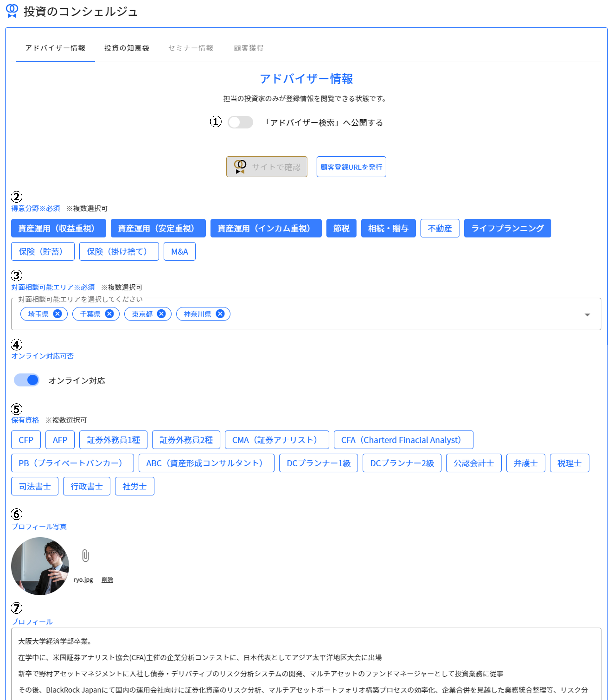Viewport: 612px width, 700px height.
Task: Disable the オンライン対応 switch
Action: click(27, 380)
